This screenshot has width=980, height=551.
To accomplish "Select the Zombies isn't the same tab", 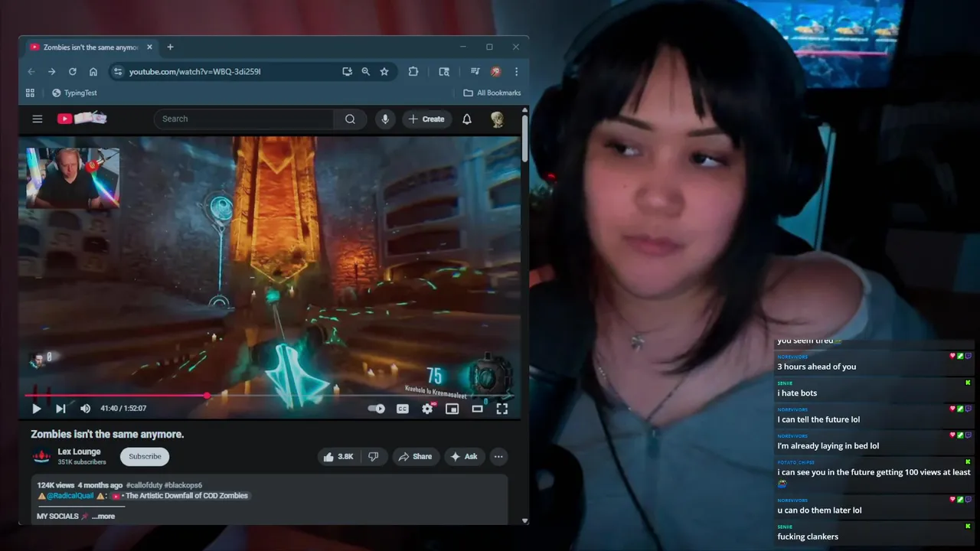I will click(91, 47).
